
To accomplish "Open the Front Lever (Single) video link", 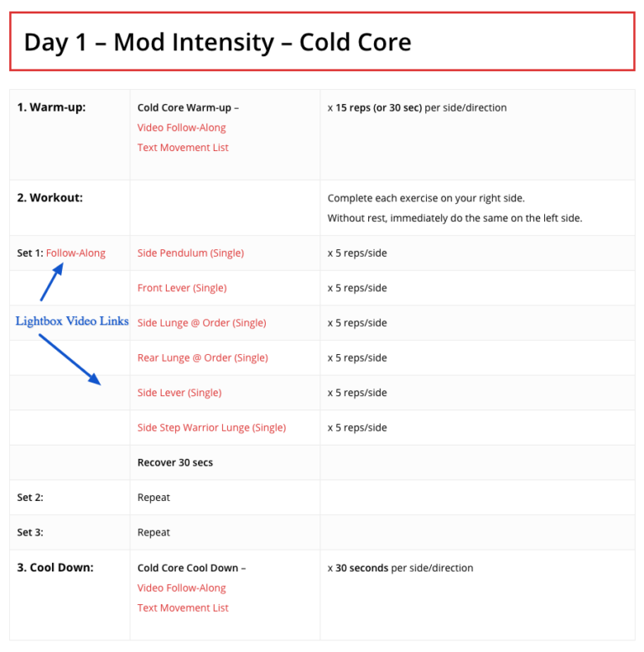I will click(182, 288).
